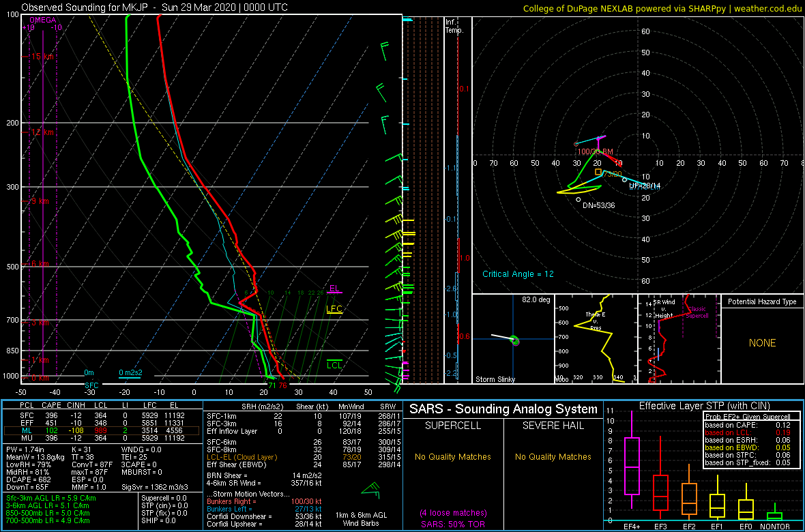The width and height of the screenshot is (805, 532).
Task: Click the Potential Hazard Type header
Action: point(762,302)
